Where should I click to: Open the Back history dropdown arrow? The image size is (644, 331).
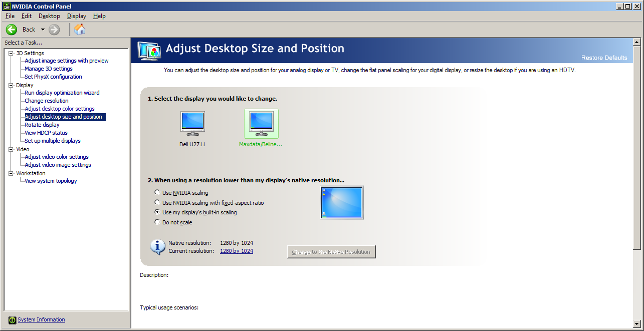tap(43, 30)
